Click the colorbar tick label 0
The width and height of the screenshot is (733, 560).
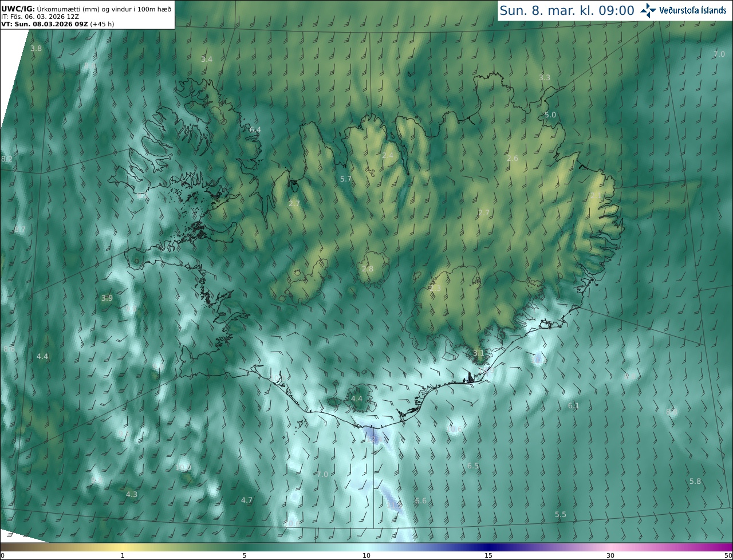(x=2, y=555)
